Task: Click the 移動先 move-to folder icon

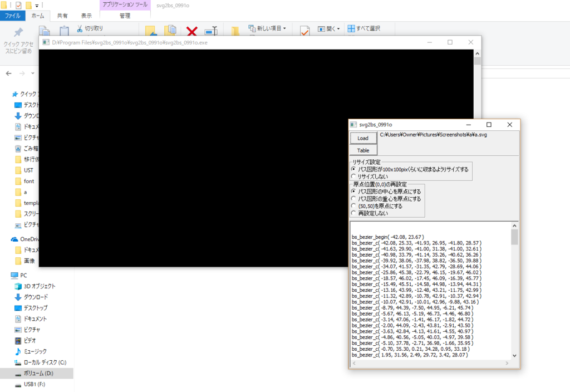Action: [150, 31]
